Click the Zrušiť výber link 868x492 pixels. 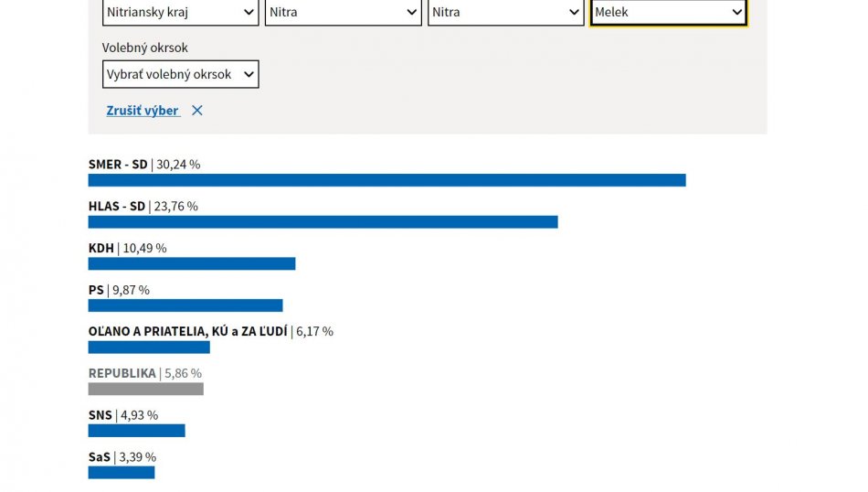click(143, 111)
